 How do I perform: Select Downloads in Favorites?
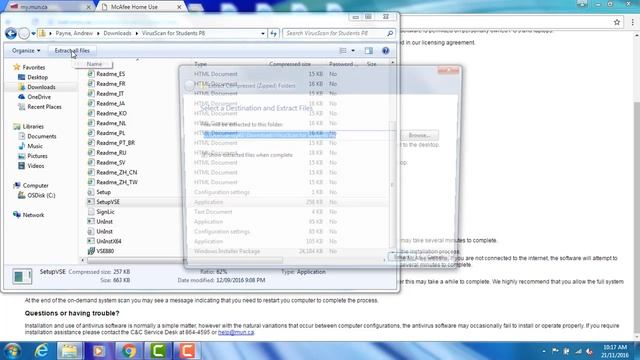[41, 87]
